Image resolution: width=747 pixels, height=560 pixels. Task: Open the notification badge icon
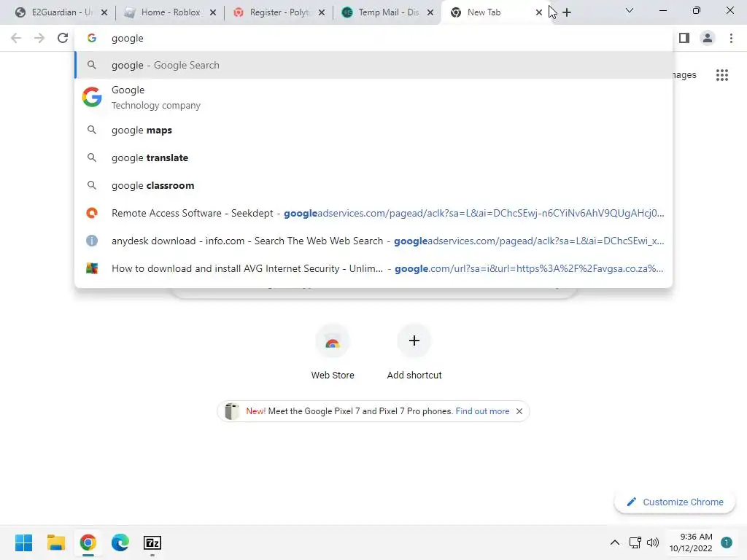point(726,542)
